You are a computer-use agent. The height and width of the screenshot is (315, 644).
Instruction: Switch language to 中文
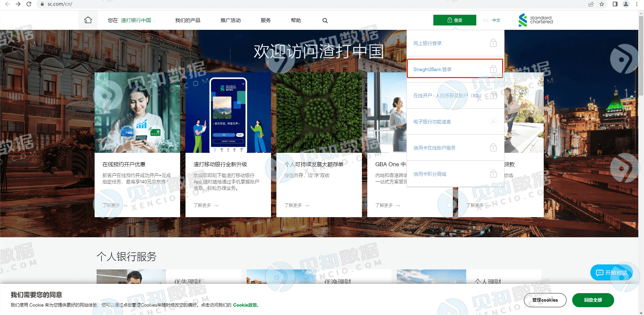[496, 20]
